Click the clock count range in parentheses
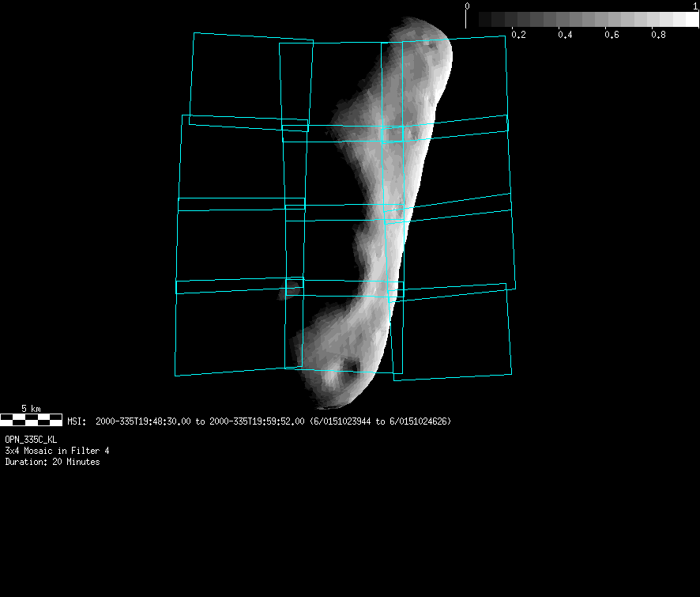 380,421
